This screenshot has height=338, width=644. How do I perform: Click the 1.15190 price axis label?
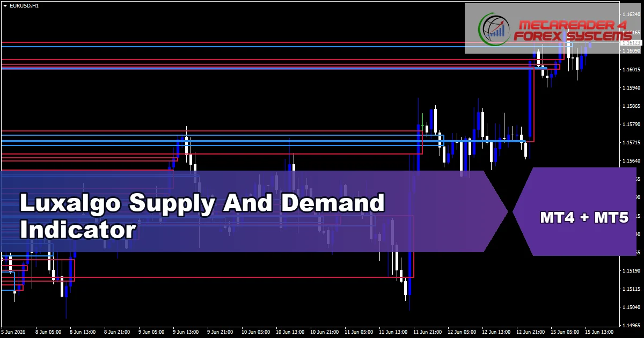(631, 271)
